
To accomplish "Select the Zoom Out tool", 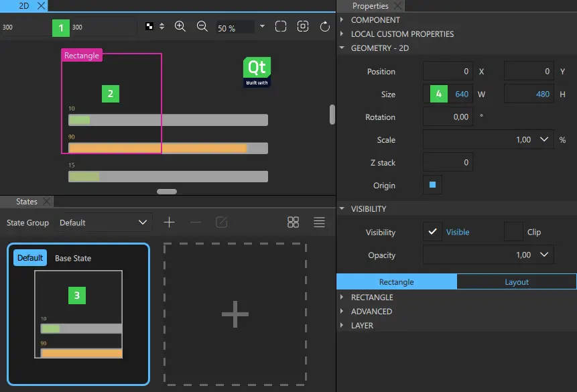I will tap(202, 26).
